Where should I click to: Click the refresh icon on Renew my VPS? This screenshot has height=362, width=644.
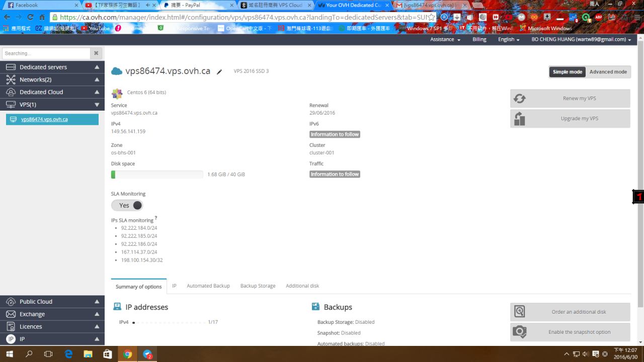(520, 99)
